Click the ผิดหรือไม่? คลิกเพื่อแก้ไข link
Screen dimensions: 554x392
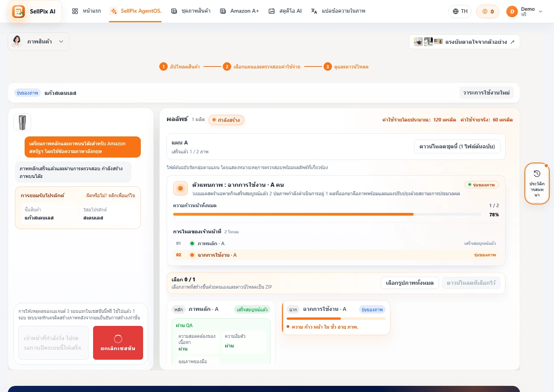tap(111, 196)
